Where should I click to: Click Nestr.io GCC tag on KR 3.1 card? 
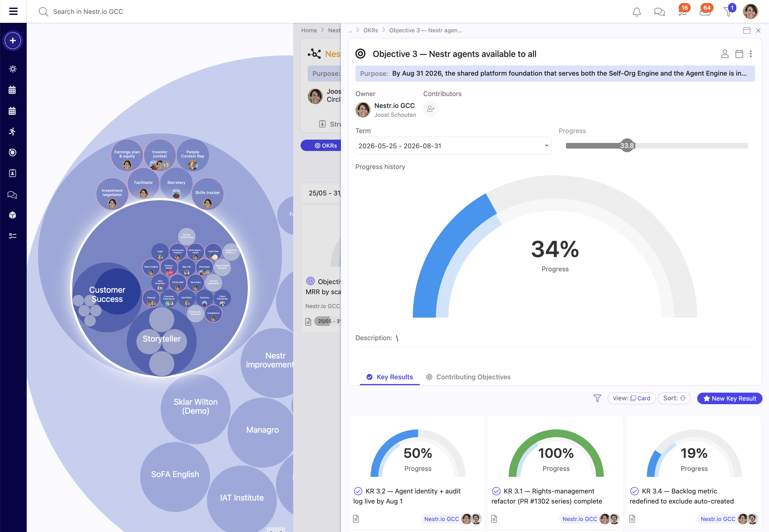click(579, 519)
